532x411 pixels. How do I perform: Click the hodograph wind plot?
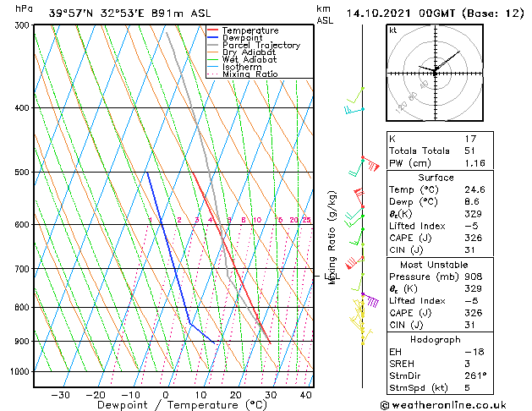click(435, 73)
